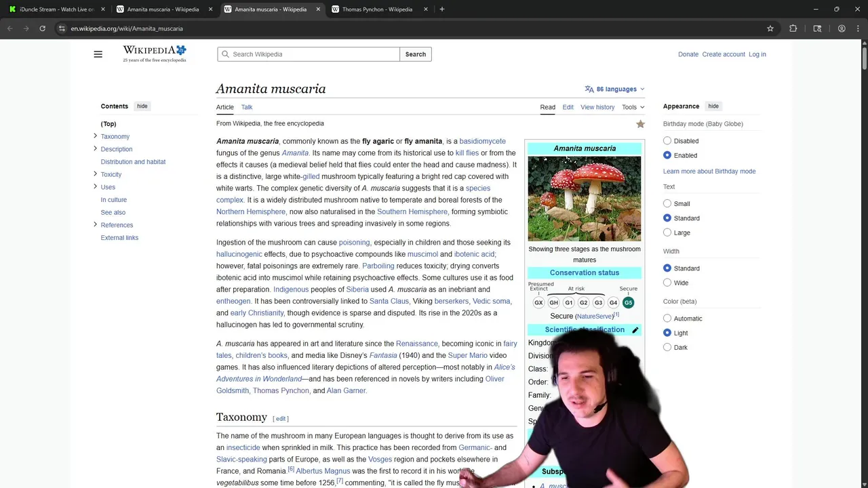Screen dimensions: 868x488
Task: Select Automatic color mode
Action: click(x=667, y=319)
